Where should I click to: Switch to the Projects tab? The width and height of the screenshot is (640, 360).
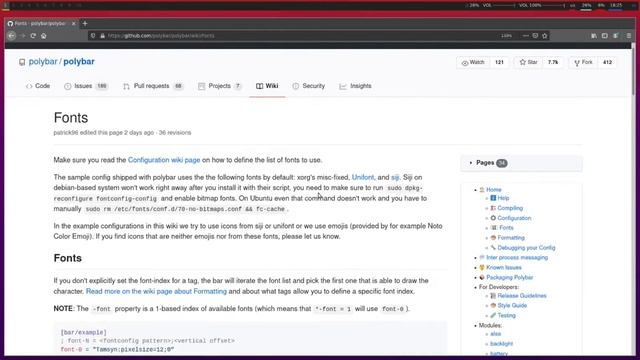[220, 86]
